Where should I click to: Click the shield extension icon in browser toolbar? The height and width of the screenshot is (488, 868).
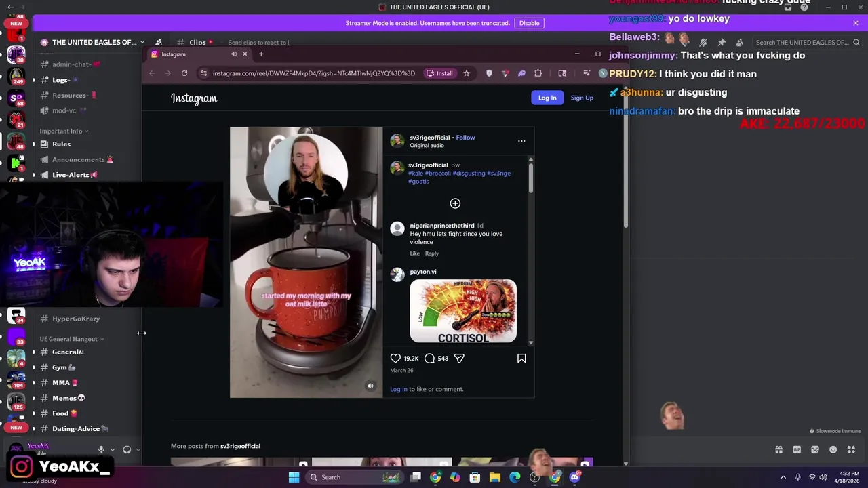(x=489, y=73)
